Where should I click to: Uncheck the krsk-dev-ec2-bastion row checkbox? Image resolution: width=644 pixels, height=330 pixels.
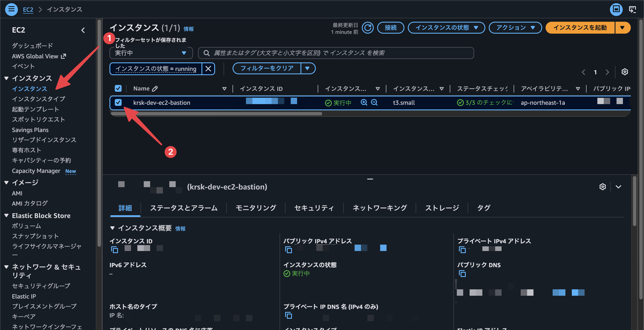click(118, 102)
